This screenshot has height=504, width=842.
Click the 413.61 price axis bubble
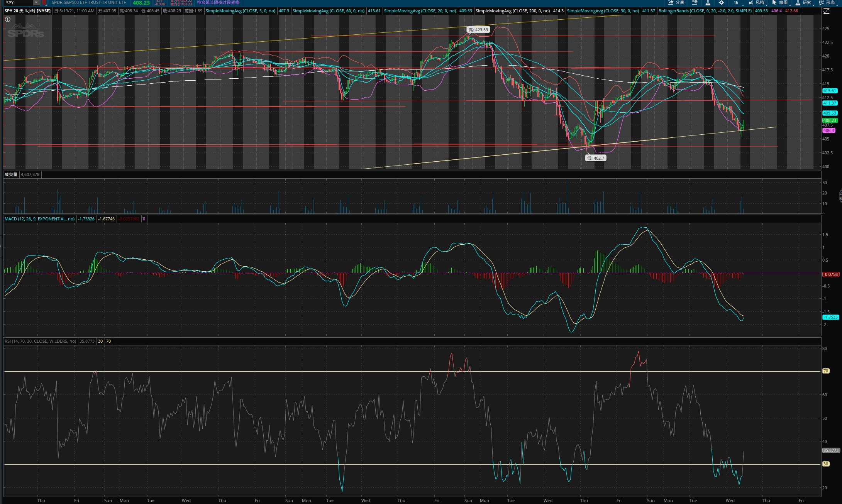(x=830, y=91)
